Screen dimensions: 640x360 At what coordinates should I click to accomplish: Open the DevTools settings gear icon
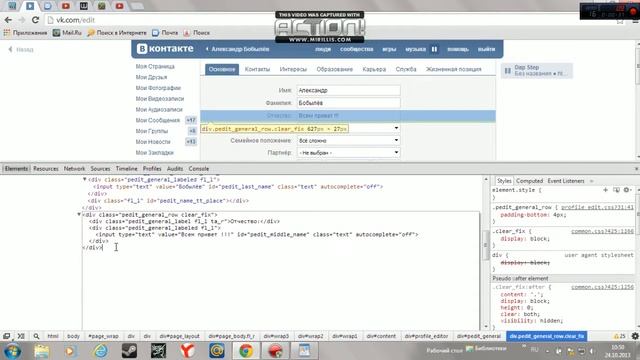coord(635,336)
